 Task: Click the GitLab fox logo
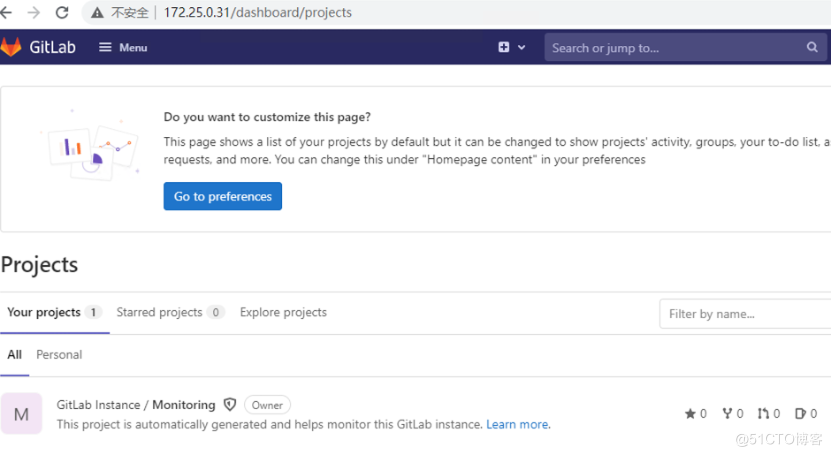(11, 47)
